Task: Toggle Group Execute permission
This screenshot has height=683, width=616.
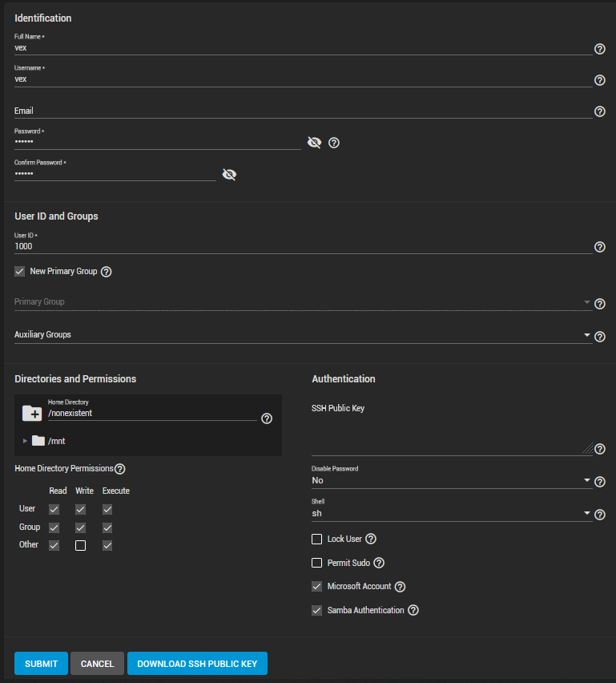Action: (x=107, y=527)
